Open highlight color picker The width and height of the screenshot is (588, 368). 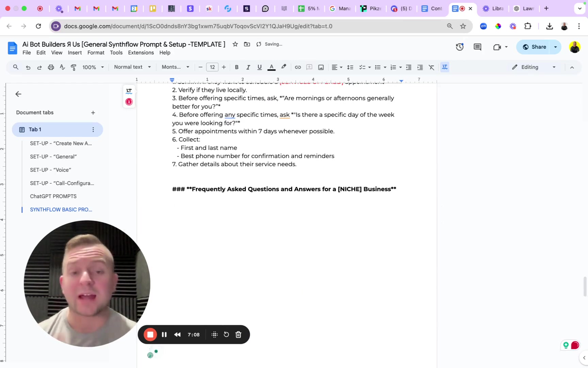click(x=283, y=67)
